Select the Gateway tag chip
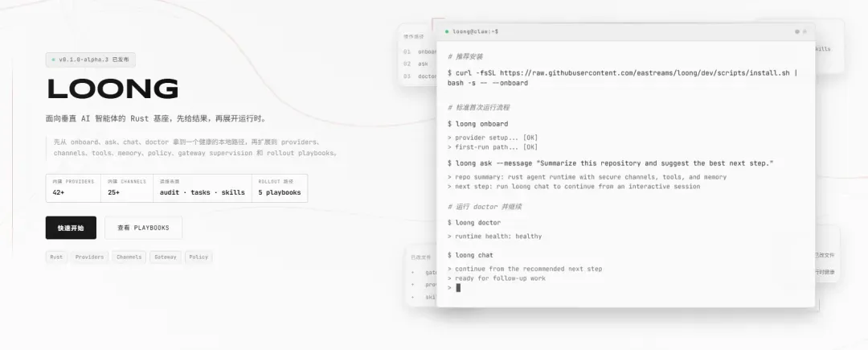Image resolution: width=868 pixels, height=350 pixels. click(x=166, y=257)
